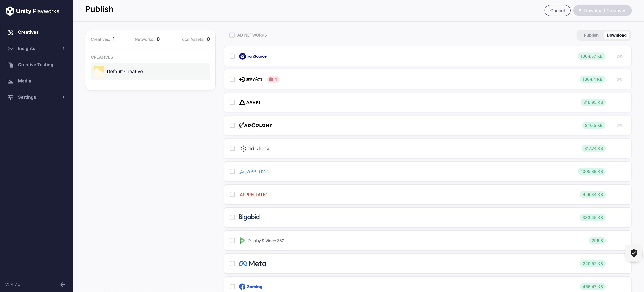Switch to the Download tab
The width and height of the screenshot is (644, 292).
[616, 35]
